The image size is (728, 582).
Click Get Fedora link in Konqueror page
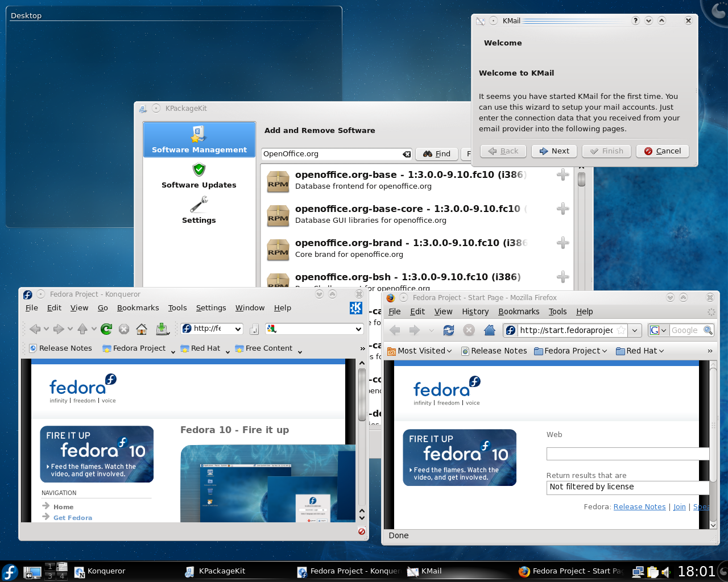pos(73,518)
